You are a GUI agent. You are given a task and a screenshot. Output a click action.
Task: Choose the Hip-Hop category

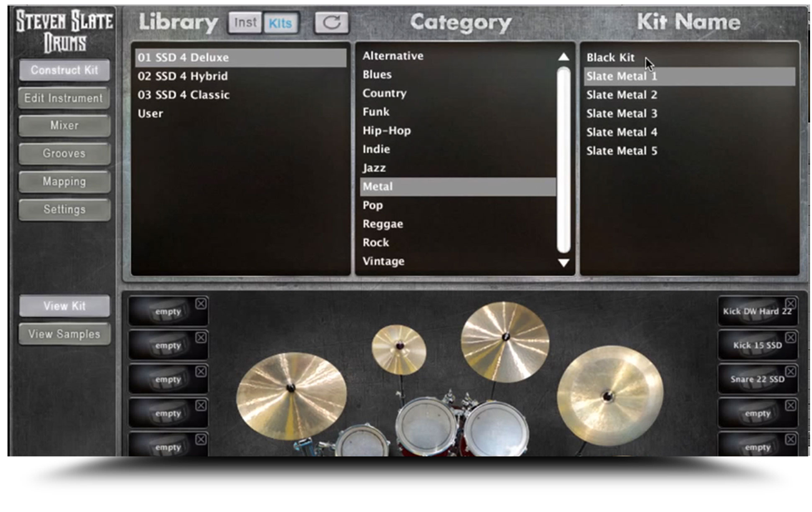(x=457, y=130)
